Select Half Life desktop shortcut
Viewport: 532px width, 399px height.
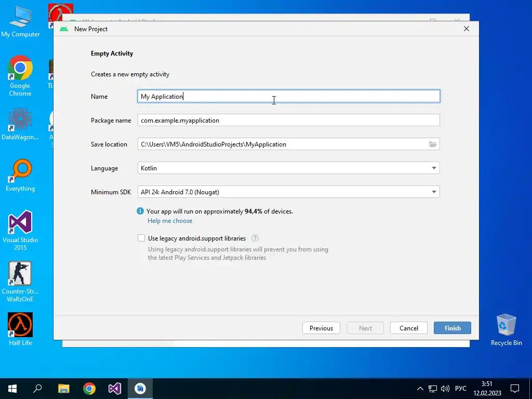20,329
